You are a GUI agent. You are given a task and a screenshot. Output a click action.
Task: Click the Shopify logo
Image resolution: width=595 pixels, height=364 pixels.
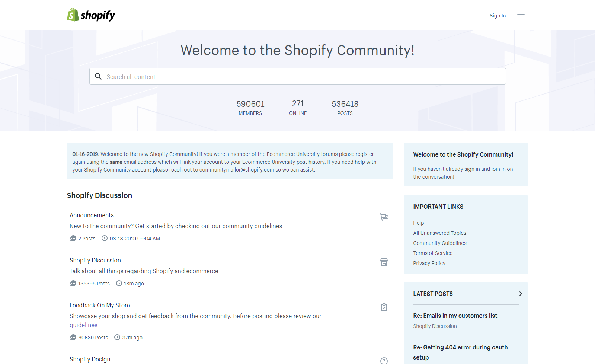coord(91,15)
